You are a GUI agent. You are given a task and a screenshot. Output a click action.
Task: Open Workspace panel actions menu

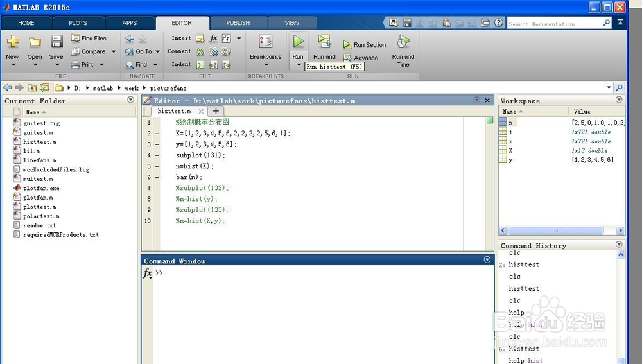619,100
